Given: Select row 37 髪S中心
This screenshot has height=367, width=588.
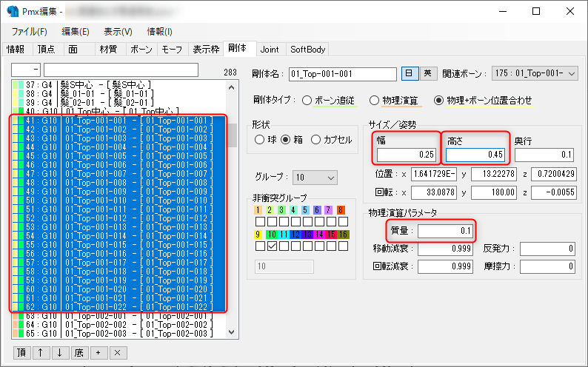Looking at the screenshot, I should [x=118, y=85].
